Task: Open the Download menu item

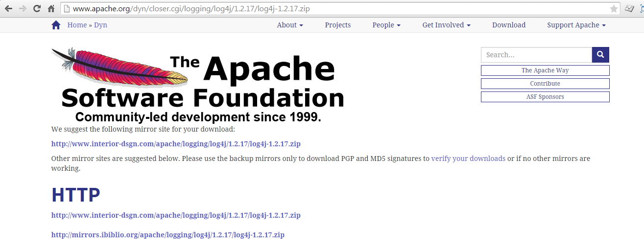Action: [509, 25]
